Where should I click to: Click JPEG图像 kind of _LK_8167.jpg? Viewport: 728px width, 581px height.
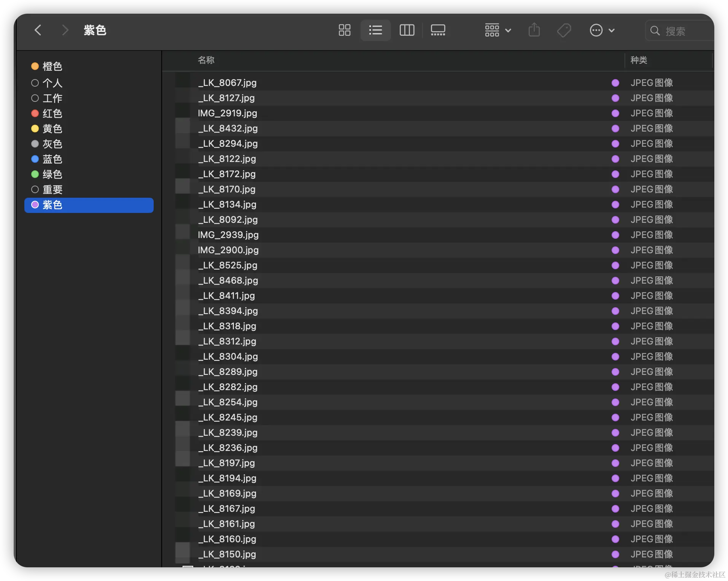point(652,508)
